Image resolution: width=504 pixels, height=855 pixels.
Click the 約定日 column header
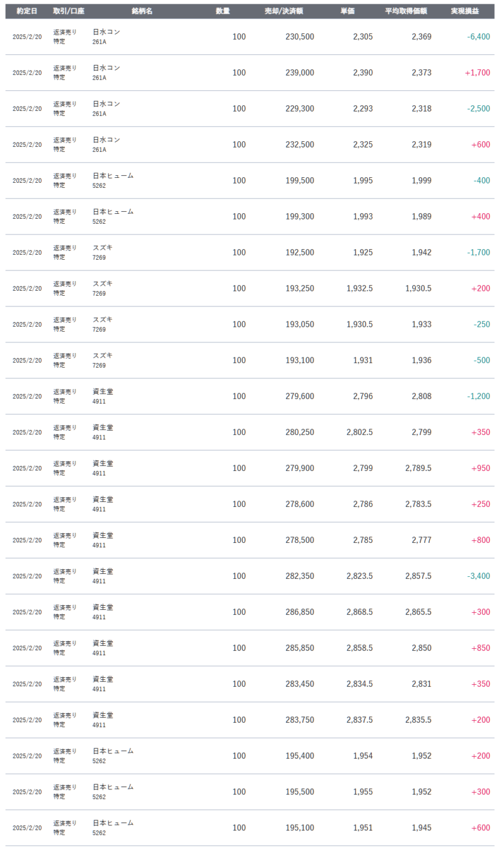pyautogui.click(x=26, y=11)
